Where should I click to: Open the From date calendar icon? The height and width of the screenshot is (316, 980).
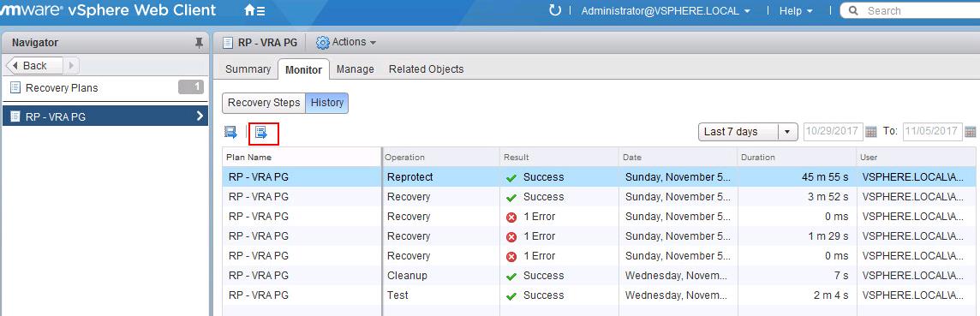pos(870,132)
